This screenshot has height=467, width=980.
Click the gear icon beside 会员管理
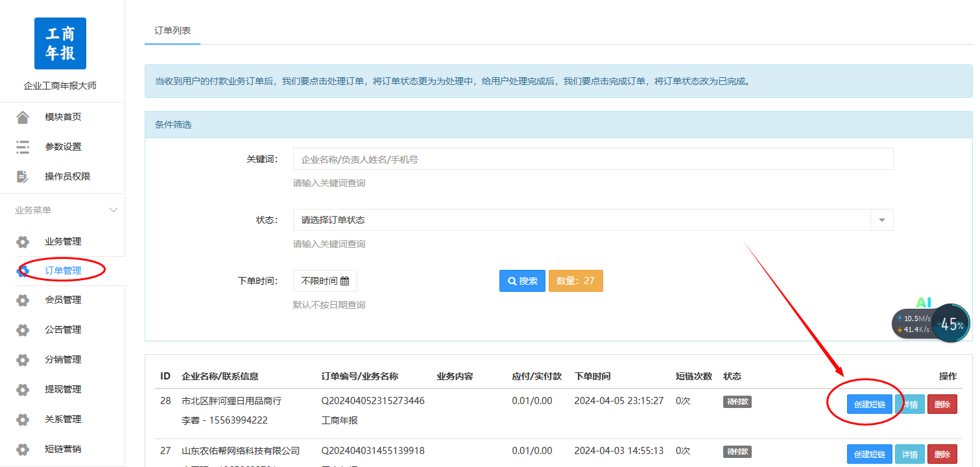[23, 300]
